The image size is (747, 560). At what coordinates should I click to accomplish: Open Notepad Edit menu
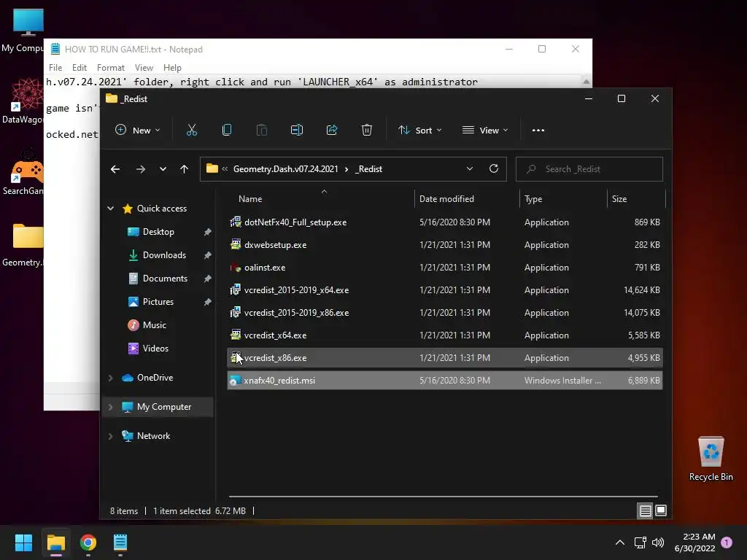coord(79,68)
